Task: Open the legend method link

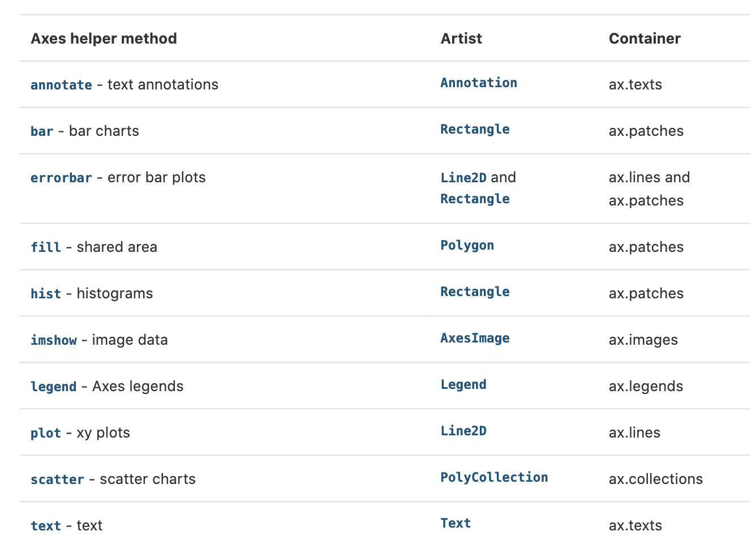Action: pos(54,387)
